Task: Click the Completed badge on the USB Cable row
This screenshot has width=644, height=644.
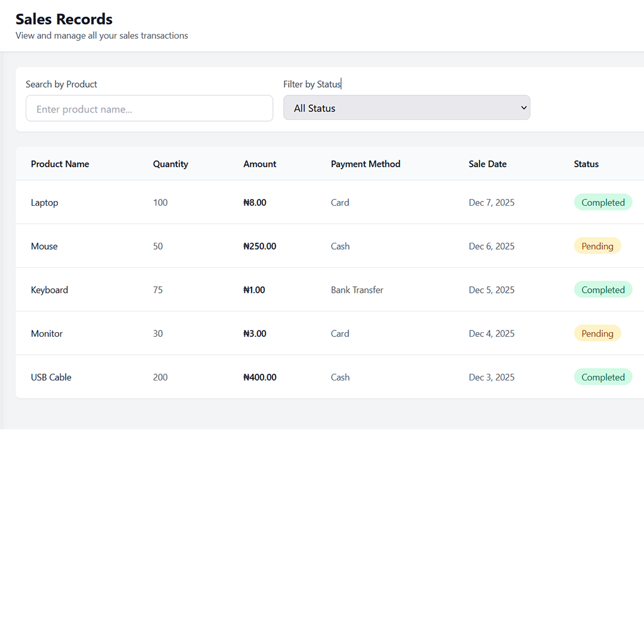Action: coord(603,377)
